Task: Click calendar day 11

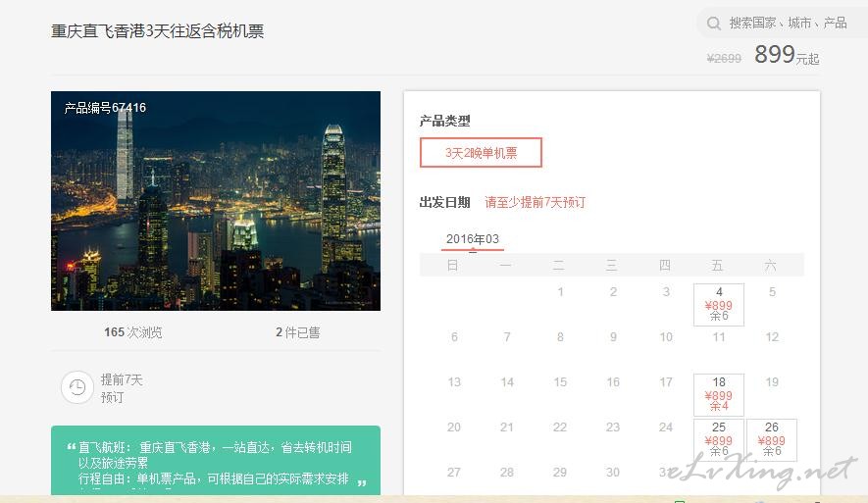Action: 719,337
